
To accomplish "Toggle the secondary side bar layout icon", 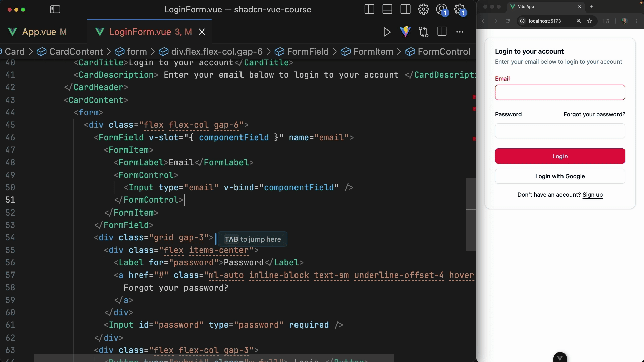I will (x=406, y=9).
